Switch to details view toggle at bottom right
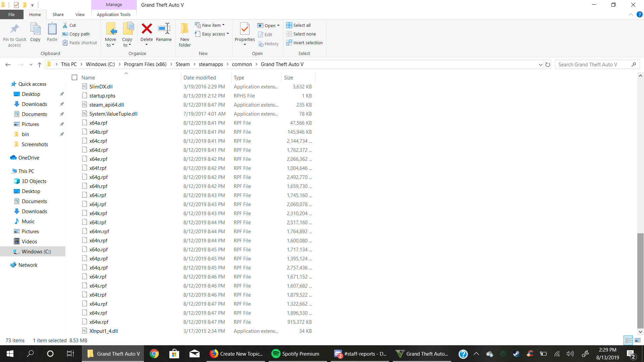644x362 pixels. click(x=628, y=340)
